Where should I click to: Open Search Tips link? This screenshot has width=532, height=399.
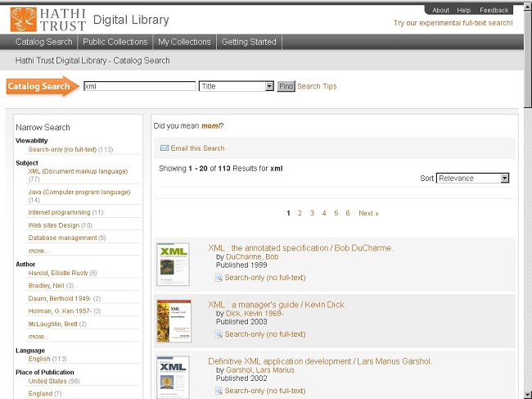[317, 86]
